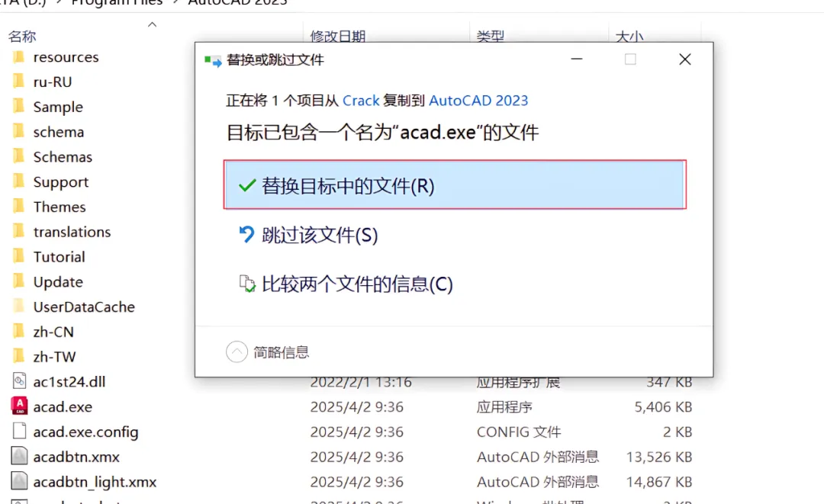Sort by the 修改日期 column header

(338, 37)
